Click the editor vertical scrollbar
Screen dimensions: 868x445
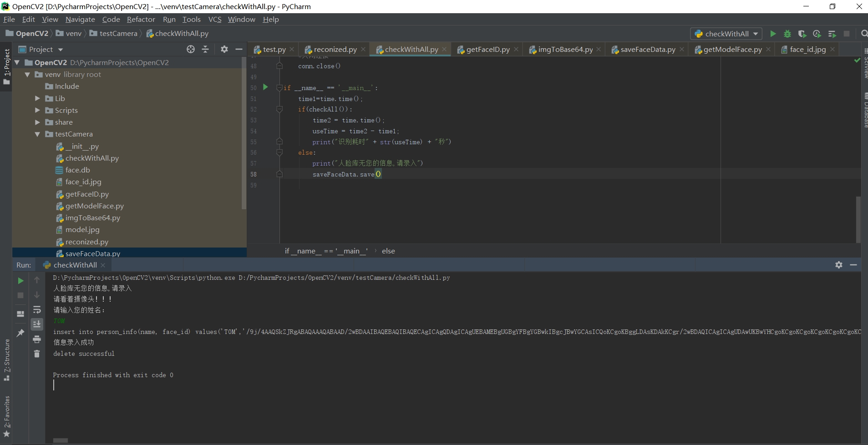[858, 219]
